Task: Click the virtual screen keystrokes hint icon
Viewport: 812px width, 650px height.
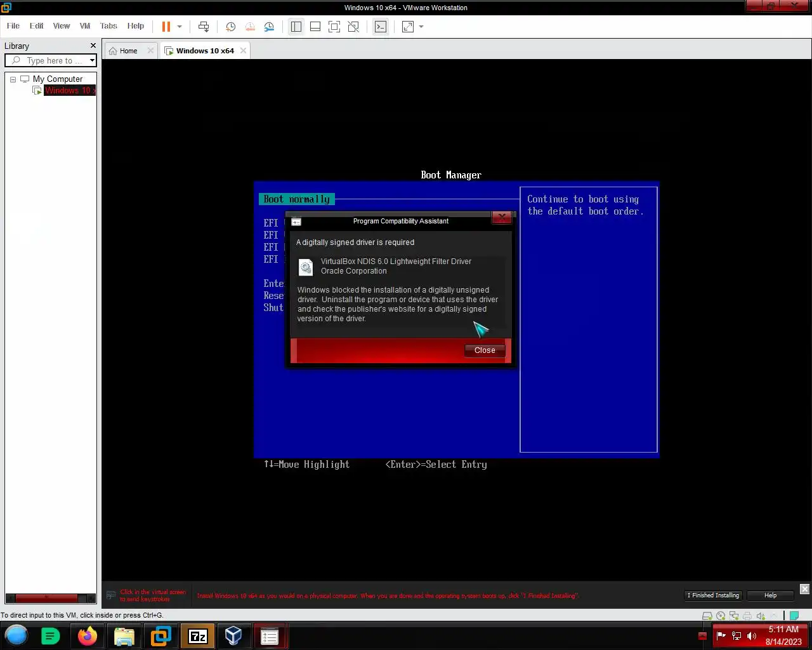Action: (x=111, y=595)
